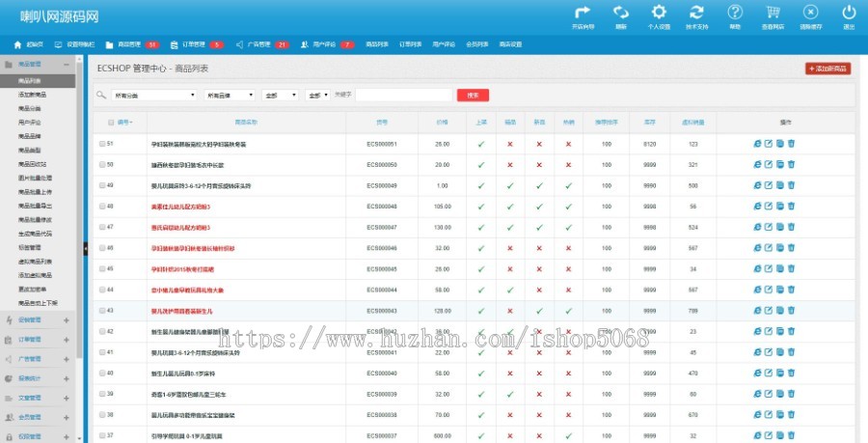Open 商品管理 nav item with badge 51
Viewport: 868px width, 443px height.
tap(132, 44)
